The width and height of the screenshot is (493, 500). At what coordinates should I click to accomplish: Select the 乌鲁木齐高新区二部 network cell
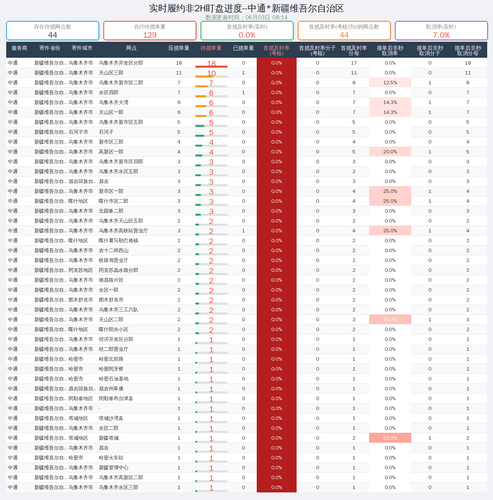coord(121,477)
